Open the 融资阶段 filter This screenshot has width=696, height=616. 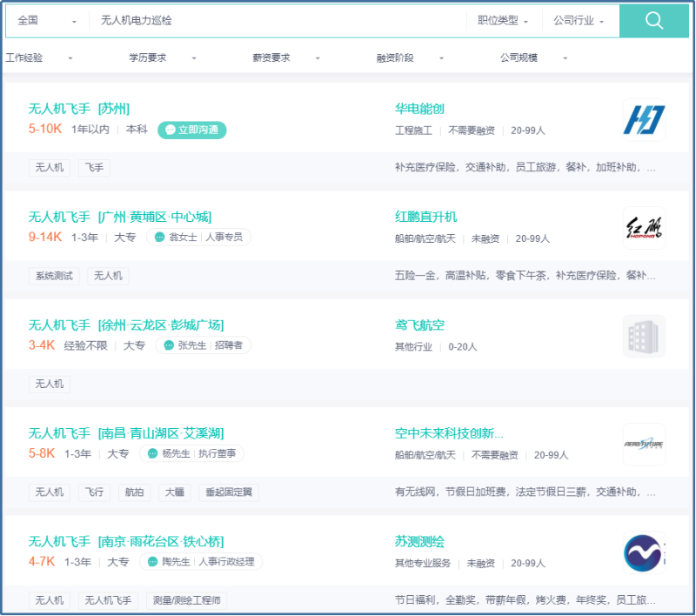pos(410,57)
